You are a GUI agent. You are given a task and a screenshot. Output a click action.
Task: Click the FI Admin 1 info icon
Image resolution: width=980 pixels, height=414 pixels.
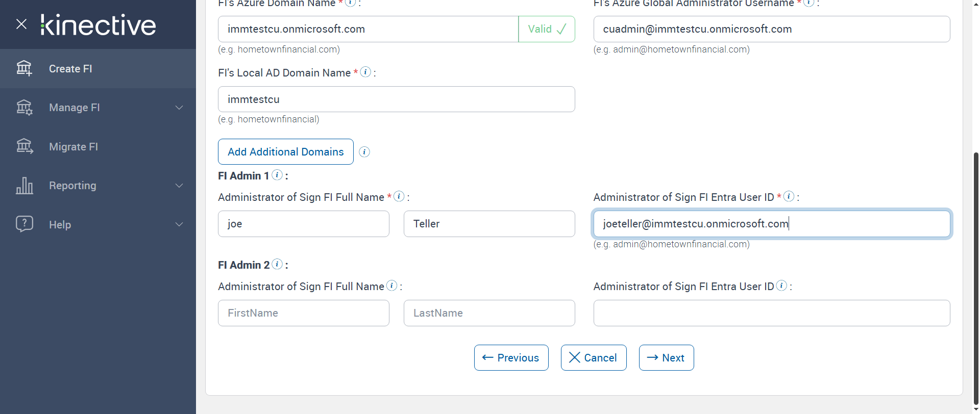tap(277, 175)
